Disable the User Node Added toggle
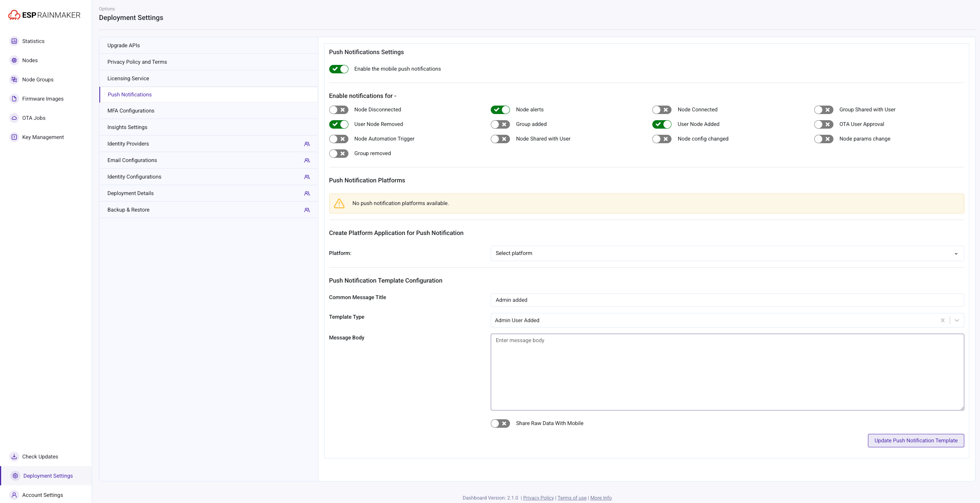The width and height of the screenshot is (980, 503). pos(662,124)
